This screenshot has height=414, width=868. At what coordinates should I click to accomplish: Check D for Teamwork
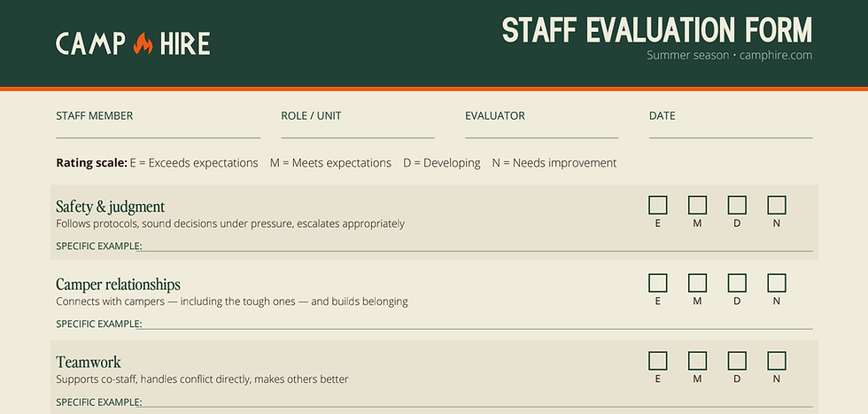[x=737, y=361]
